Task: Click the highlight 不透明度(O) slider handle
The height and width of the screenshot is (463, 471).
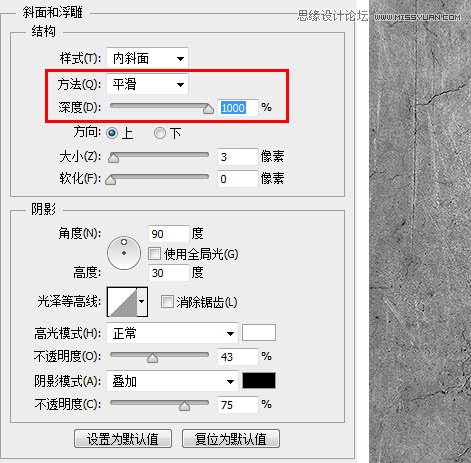Action: (x=152, y=358)
